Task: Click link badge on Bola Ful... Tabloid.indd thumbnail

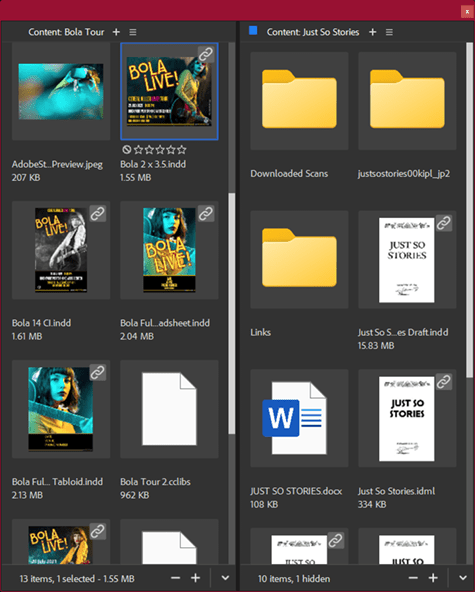Action: (x=98, y=373)
